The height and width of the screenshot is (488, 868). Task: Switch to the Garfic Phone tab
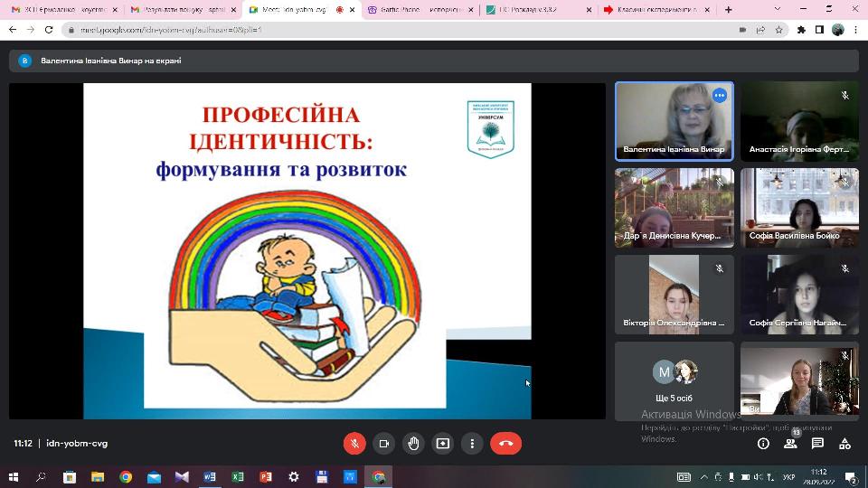point(420,9)
